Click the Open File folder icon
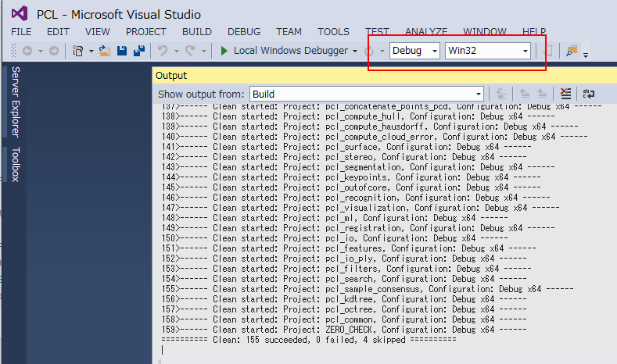 tap(104, 51)
